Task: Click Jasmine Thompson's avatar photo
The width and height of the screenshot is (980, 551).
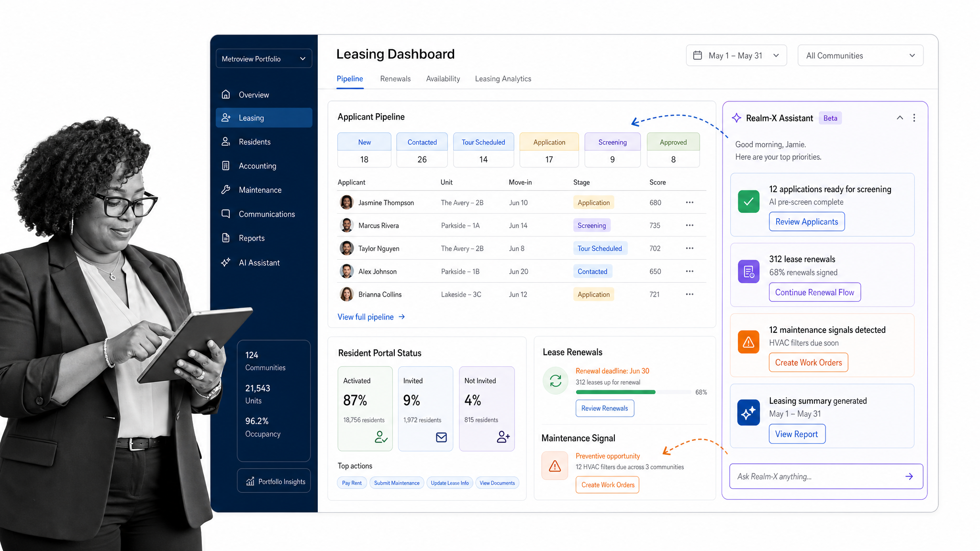Action: [346, 202]
